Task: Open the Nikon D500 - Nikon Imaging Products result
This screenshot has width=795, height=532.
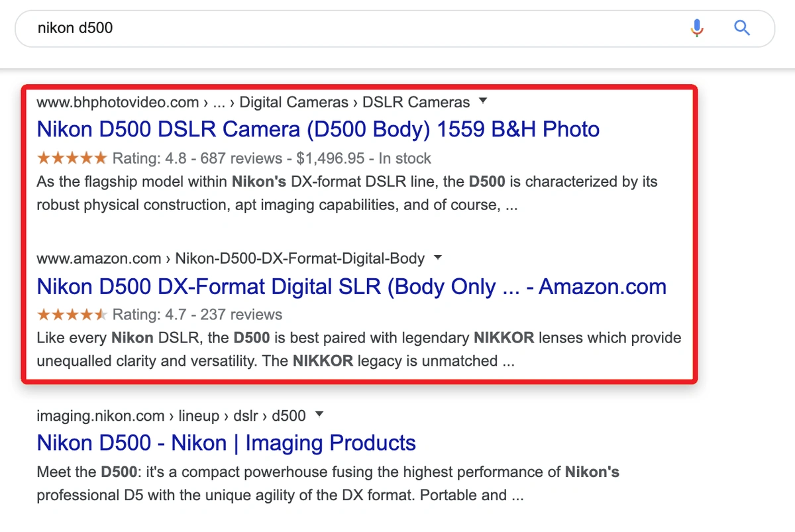Action: point(226,443)
